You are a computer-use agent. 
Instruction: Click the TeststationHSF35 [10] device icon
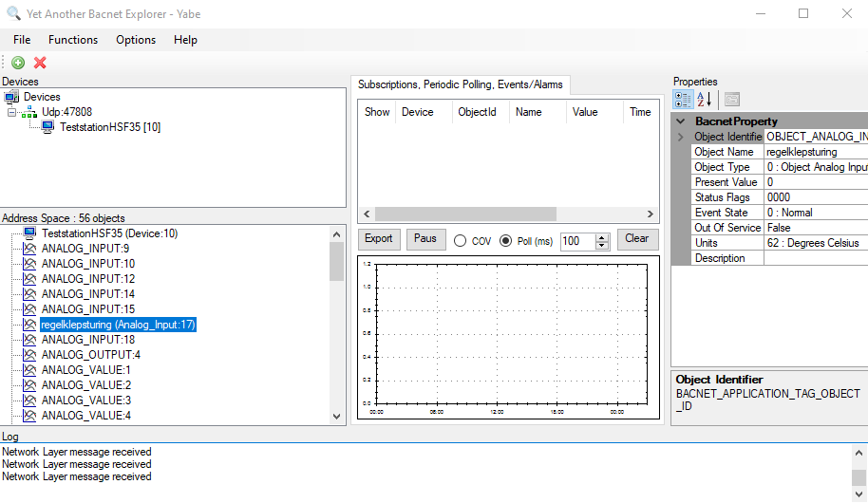pos(48,127)
